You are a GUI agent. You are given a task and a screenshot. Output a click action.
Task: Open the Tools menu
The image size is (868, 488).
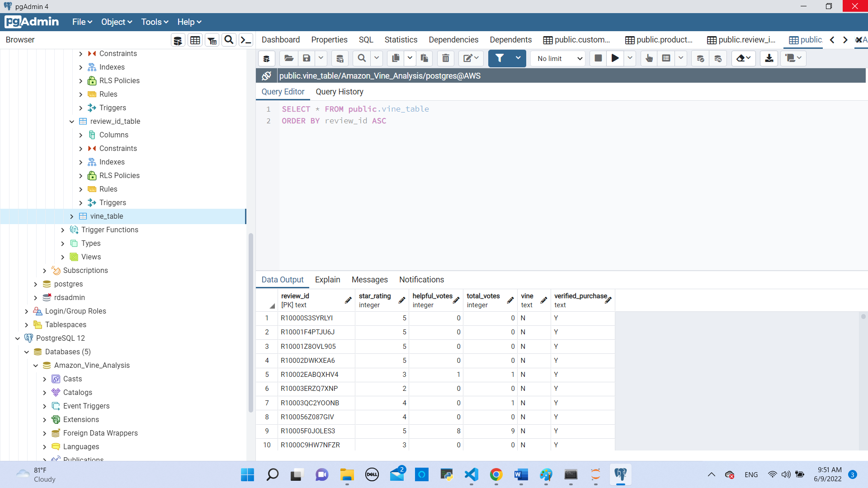pyautogui.click(x=154, y=22)
